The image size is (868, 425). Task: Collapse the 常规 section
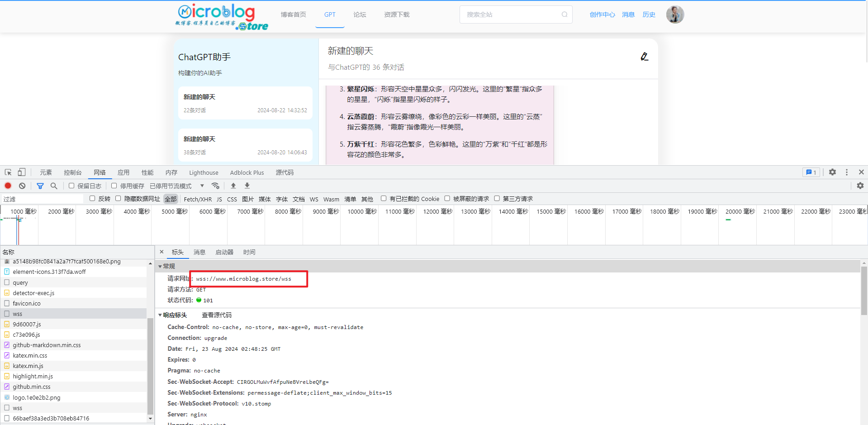[x=160, y=266]
